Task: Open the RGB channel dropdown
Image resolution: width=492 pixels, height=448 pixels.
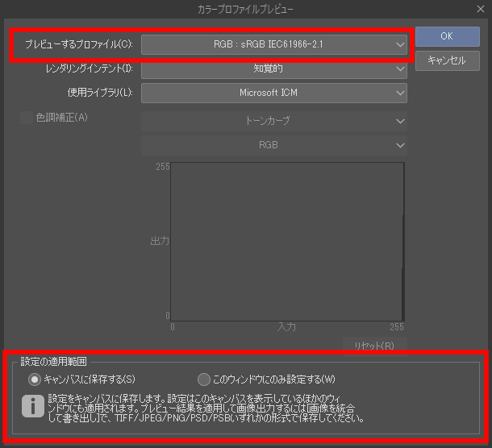Action: (x=274, y=145)
